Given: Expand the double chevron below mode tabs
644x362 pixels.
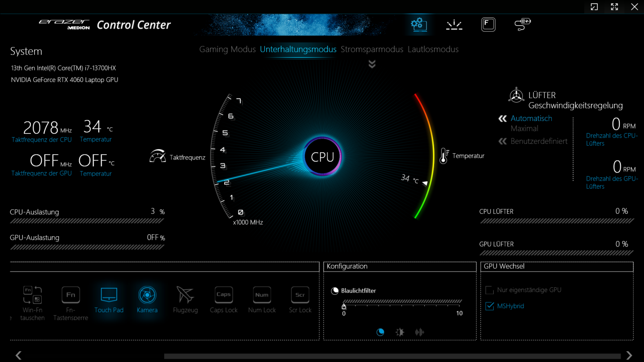Looking at the screenshot, I should click(x=372, y=65).
